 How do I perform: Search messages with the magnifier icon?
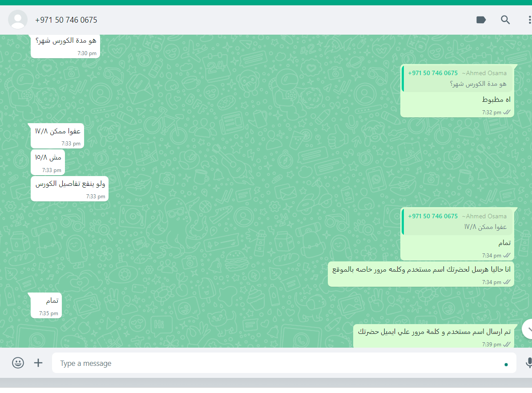tap(506, 20)
